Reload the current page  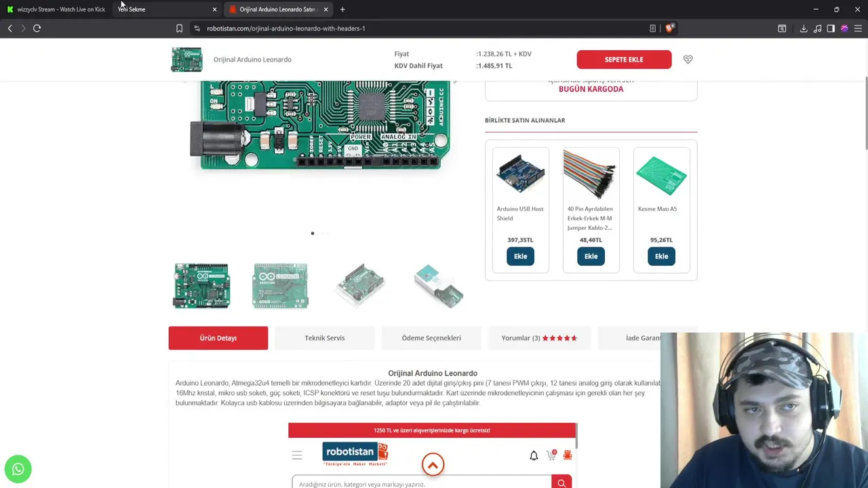pos(37,28)
